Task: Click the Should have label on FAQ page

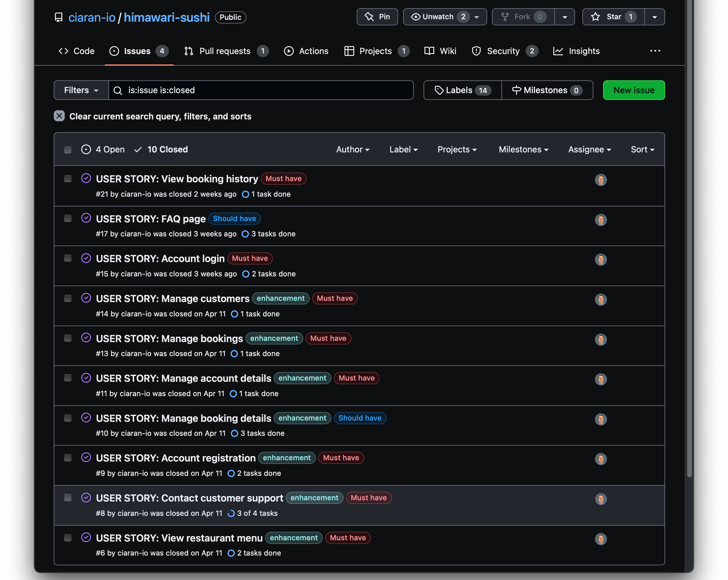Action: [234, 219]
